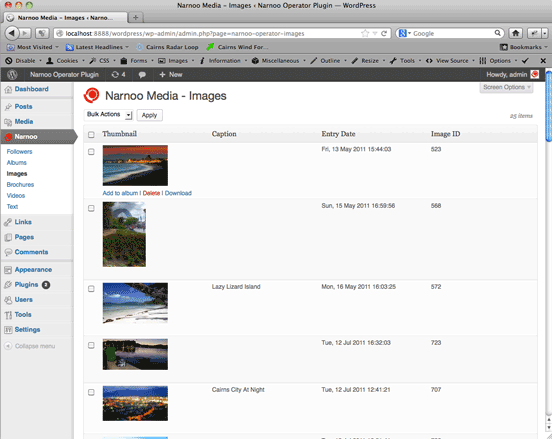Open the Cairns City At Night thumbnail

pos(135,403)
